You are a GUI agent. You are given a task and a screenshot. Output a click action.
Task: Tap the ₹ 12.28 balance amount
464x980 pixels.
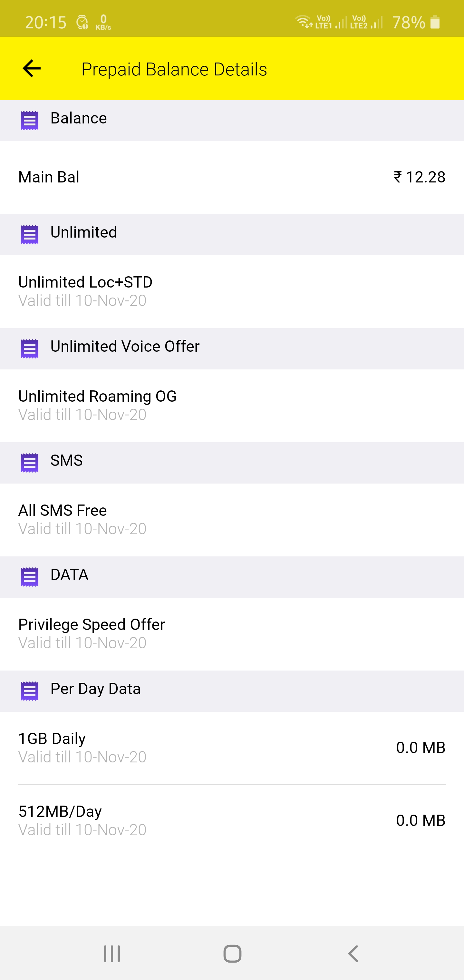420,177
